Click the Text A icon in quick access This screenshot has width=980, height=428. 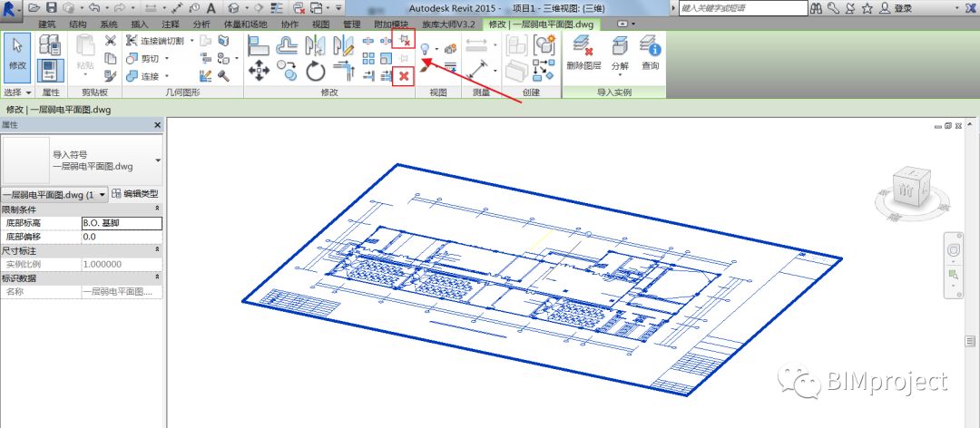(211, 8)
